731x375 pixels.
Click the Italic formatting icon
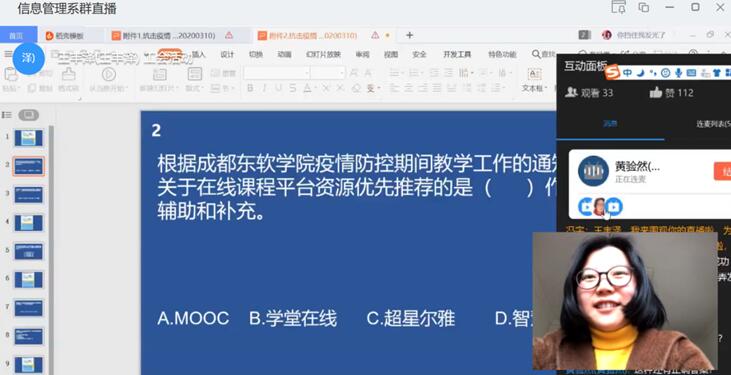264,88
